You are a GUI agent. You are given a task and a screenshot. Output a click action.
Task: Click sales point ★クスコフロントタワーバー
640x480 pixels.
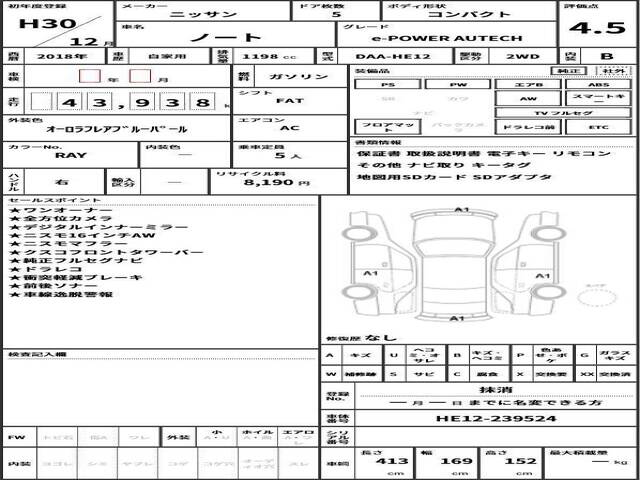106,252
